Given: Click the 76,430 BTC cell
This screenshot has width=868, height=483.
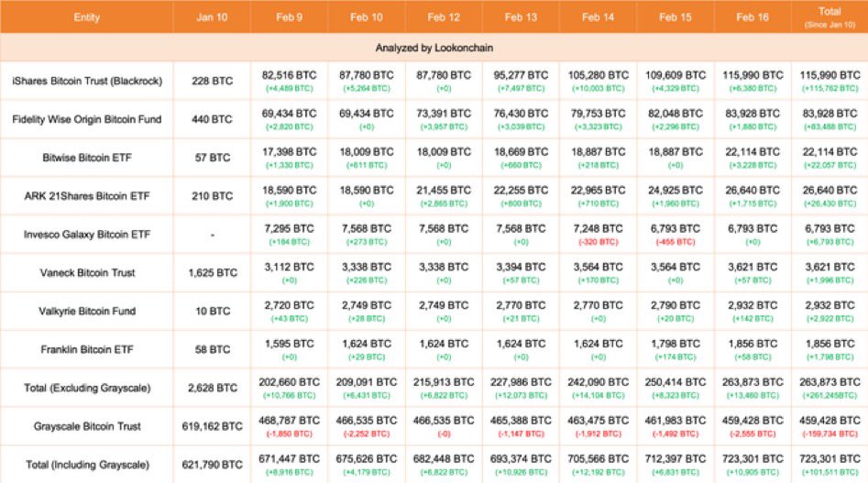Looking at the screenshot, I should 521,119.
